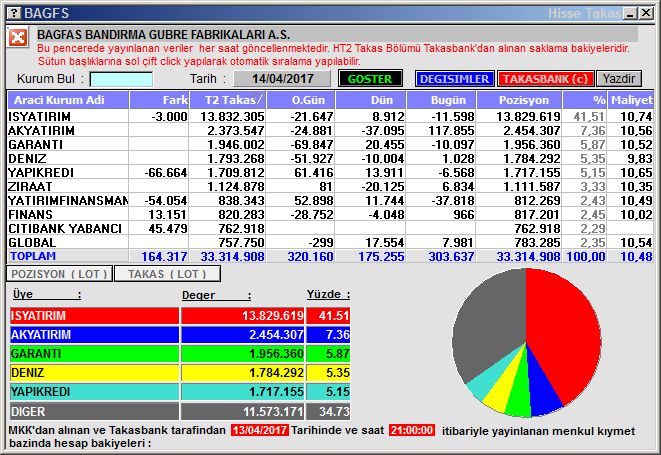Viewport: 661px width, 455px height.
Task: Click the Tarih date field 14/04/2017
Action: pyautogui.click(x=282, y=79)
